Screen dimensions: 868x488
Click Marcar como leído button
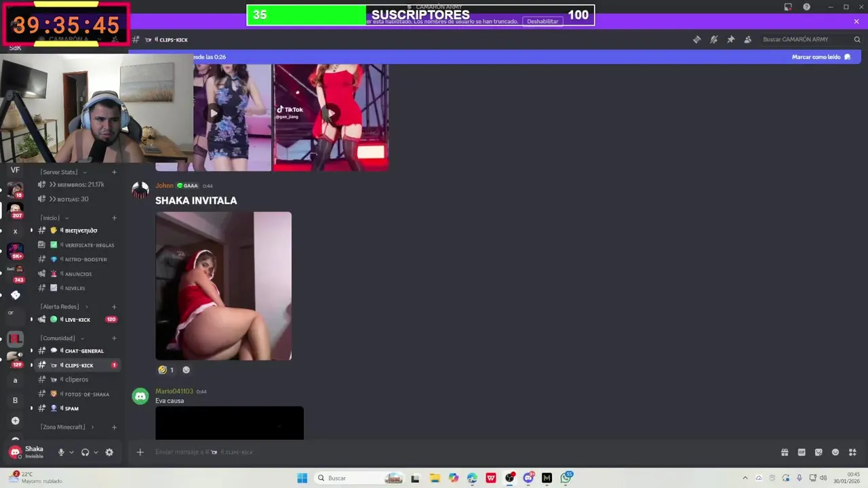(821, 57)
